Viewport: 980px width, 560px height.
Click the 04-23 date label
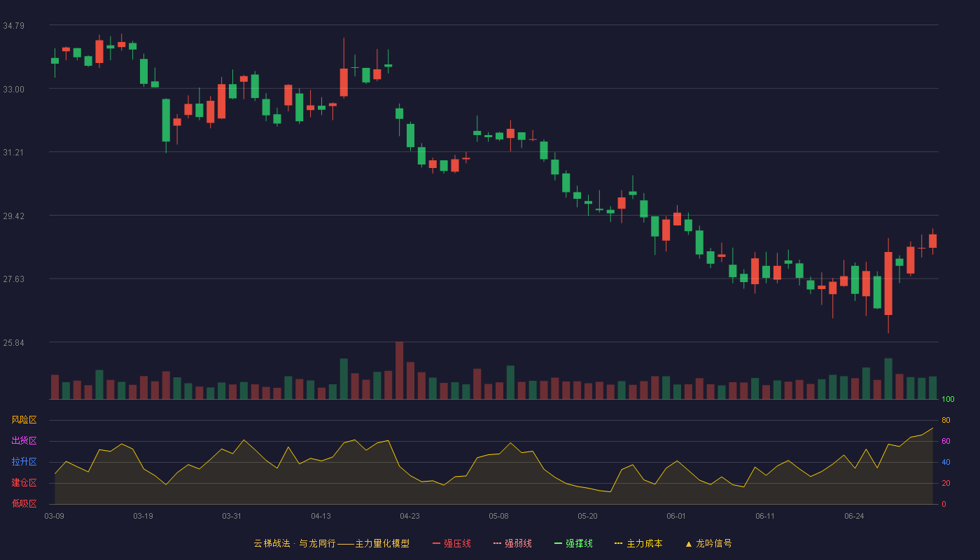(x=409, y=516)
